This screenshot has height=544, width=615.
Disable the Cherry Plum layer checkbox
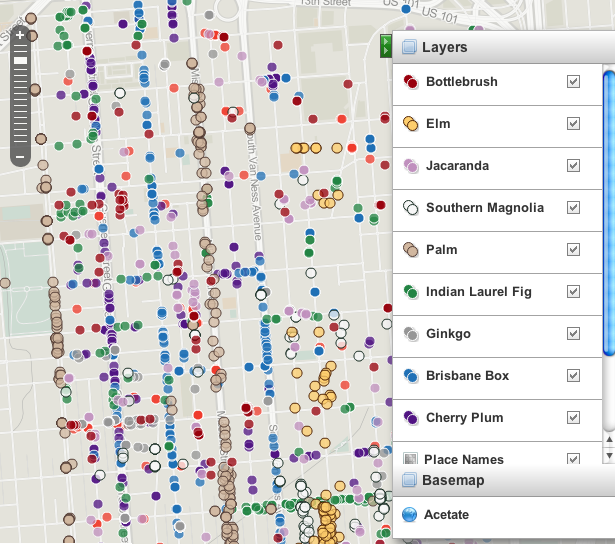tap(573, 418)
